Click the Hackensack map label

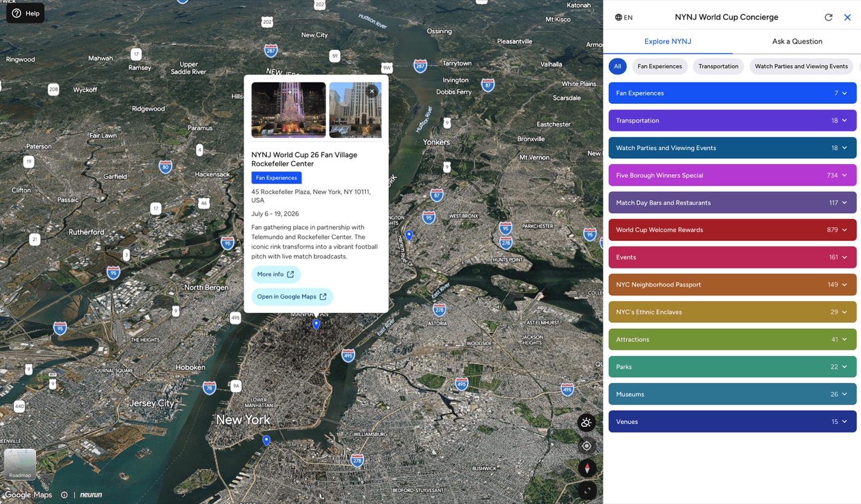tap(212, 175)
